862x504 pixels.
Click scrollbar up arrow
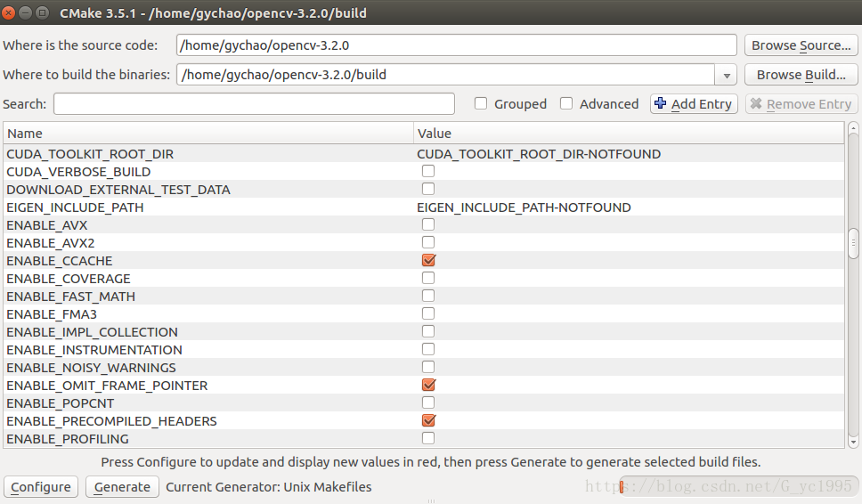(x=853, y=128)
